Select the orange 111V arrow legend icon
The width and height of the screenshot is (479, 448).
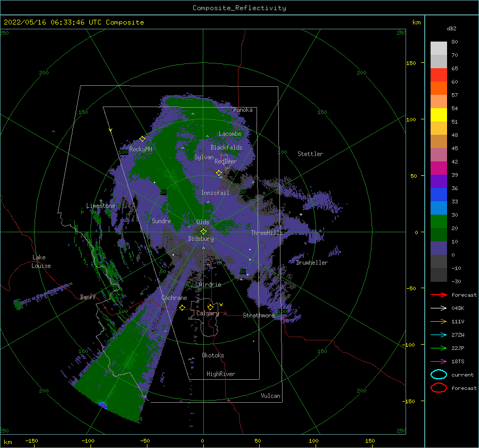(x=439, y=321)
